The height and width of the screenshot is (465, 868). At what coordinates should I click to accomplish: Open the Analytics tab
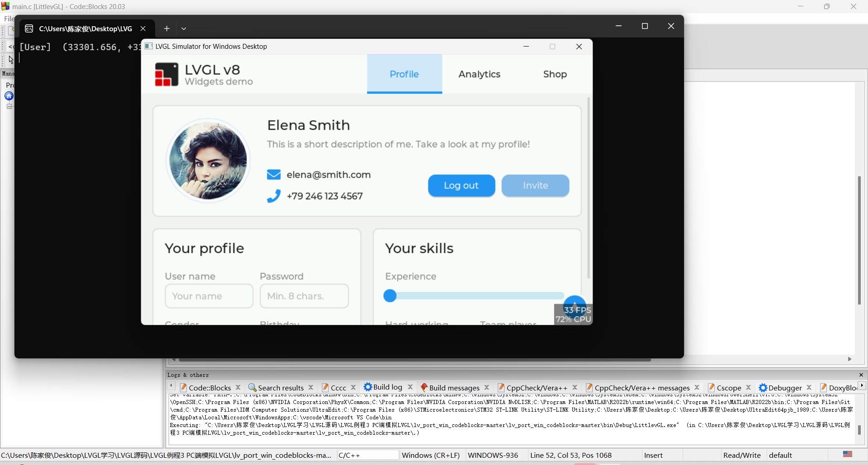pos(479,74)
